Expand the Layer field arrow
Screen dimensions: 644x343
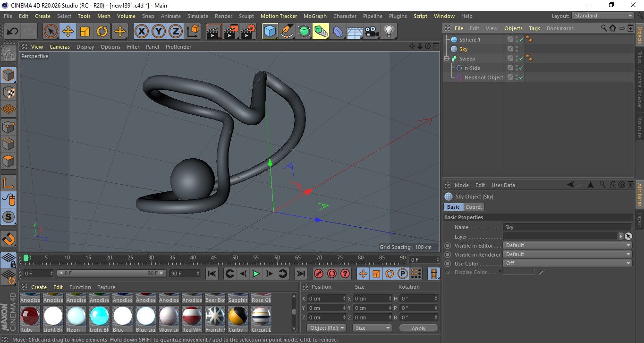620,236
